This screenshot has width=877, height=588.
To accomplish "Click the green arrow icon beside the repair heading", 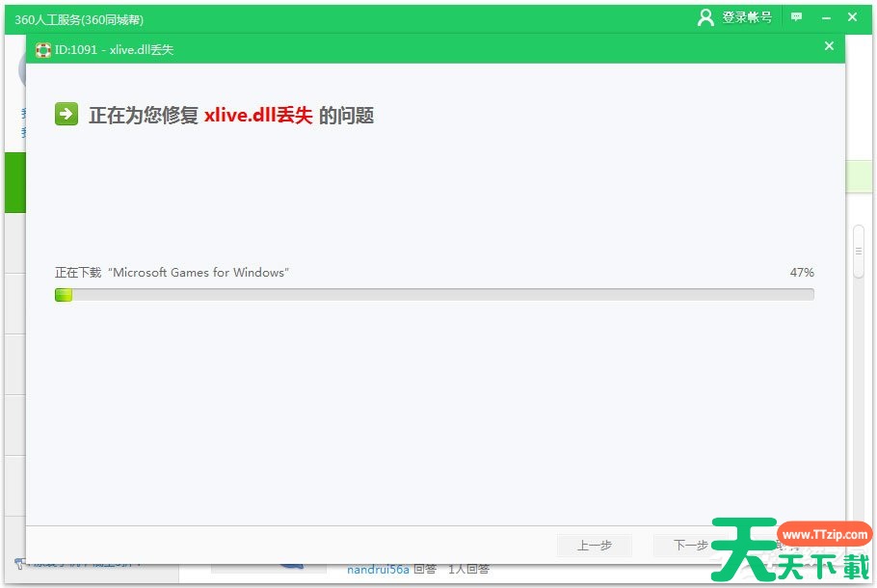I will [66, 114].
